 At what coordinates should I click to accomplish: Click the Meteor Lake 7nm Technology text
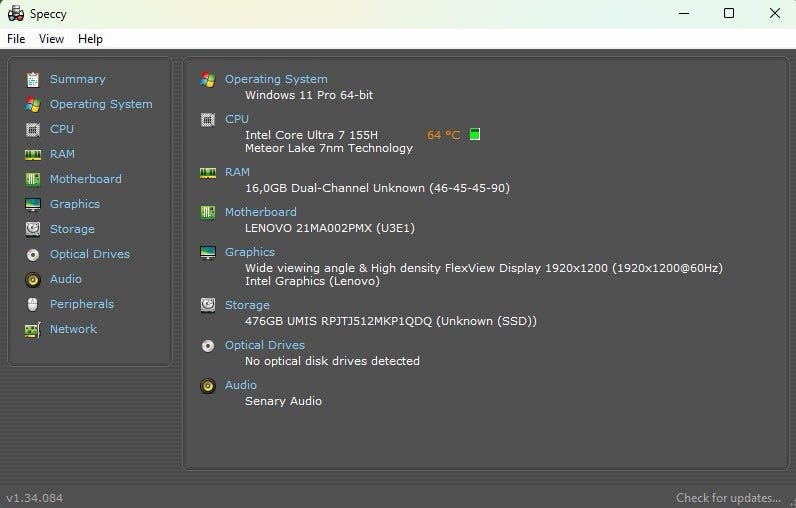tap(328, 148)
